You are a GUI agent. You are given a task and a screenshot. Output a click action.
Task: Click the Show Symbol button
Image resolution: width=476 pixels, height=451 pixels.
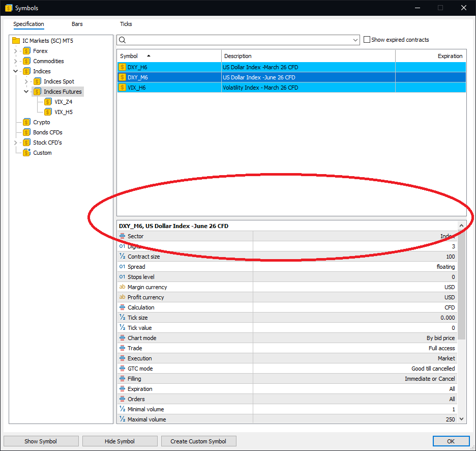[41, 441]
